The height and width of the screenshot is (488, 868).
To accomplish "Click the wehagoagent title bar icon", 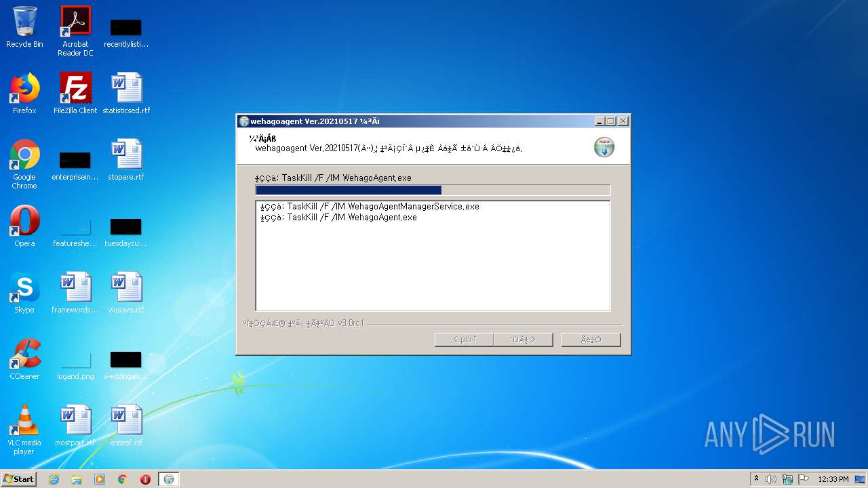I will [244, 121].
